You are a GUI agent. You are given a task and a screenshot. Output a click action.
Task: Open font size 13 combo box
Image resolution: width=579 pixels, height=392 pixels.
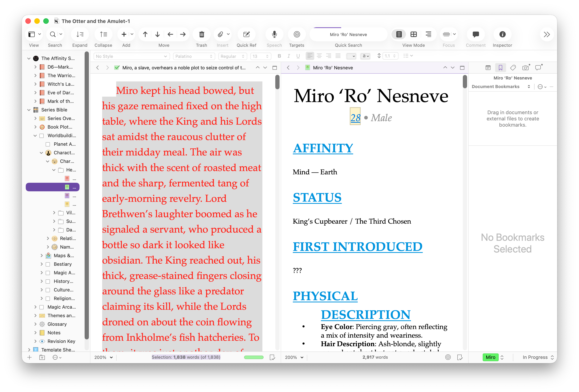tap(260, 56)
